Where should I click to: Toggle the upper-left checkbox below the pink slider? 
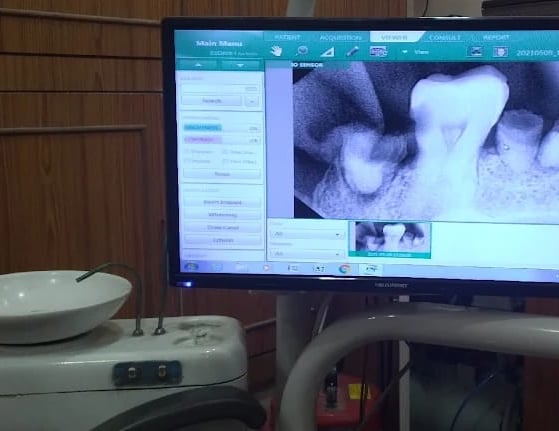(x=187, y=152)
